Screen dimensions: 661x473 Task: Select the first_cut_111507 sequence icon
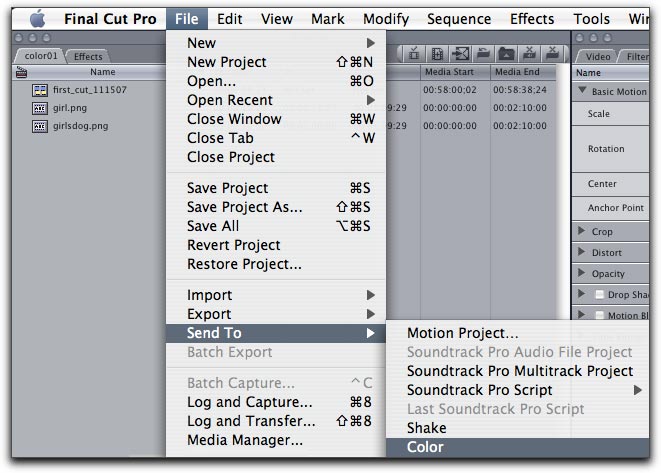point(40,90)
